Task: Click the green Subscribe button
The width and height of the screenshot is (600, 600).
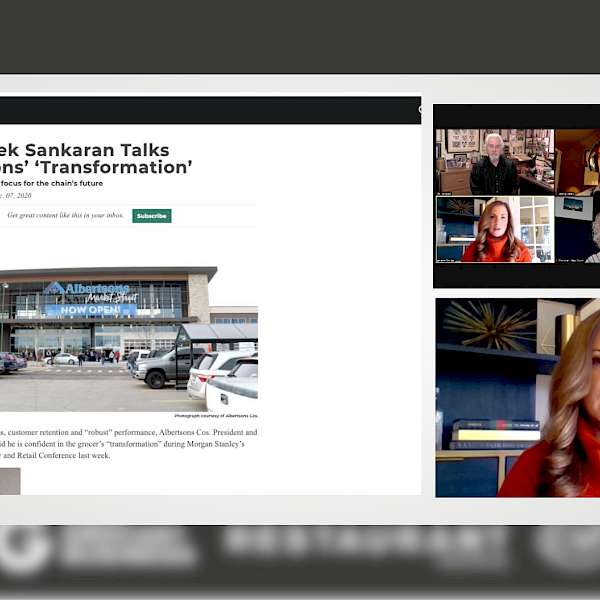Action: point(152,216)
